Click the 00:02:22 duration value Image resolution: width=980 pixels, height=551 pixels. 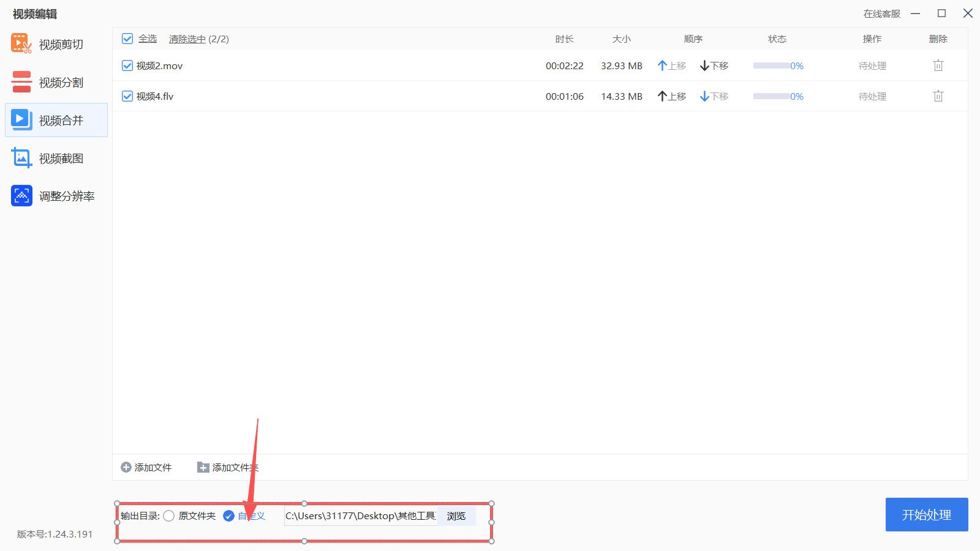pyautogui.click(x=565, y=66)
